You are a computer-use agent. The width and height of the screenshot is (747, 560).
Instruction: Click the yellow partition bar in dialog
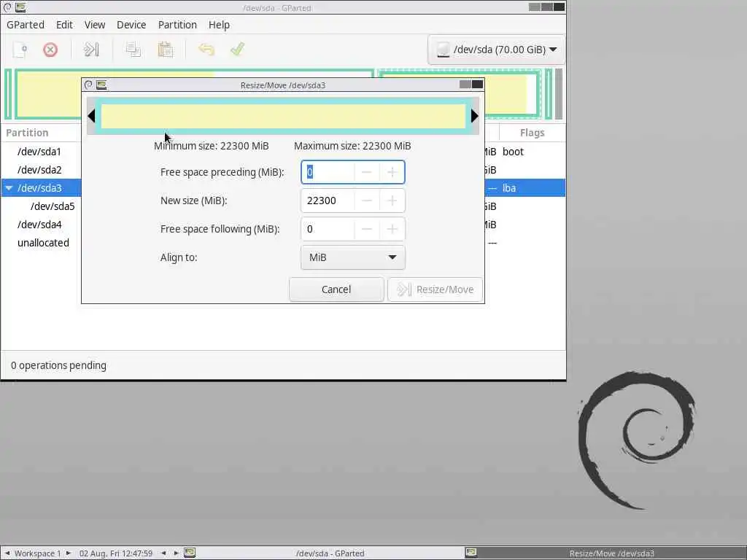pyautogui.click(x=283, y=116)
